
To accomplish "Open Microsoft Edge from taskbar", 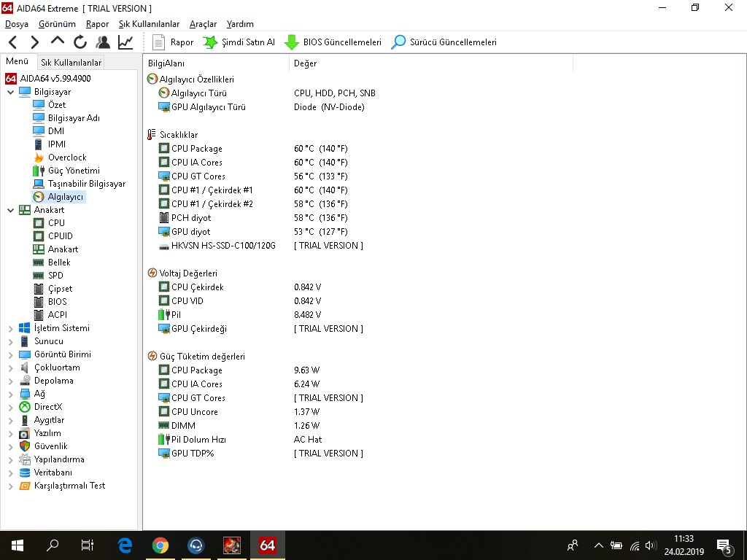I will pos(125,545).
